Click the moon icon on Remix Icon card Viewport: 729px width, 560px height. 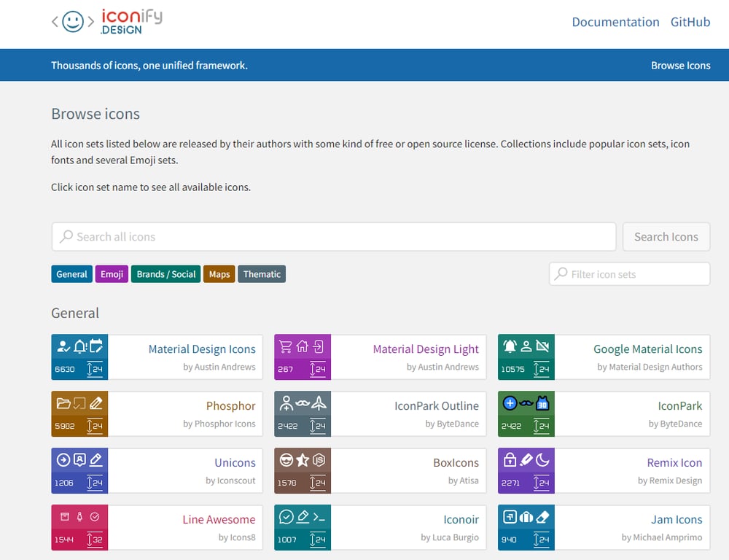542,460
